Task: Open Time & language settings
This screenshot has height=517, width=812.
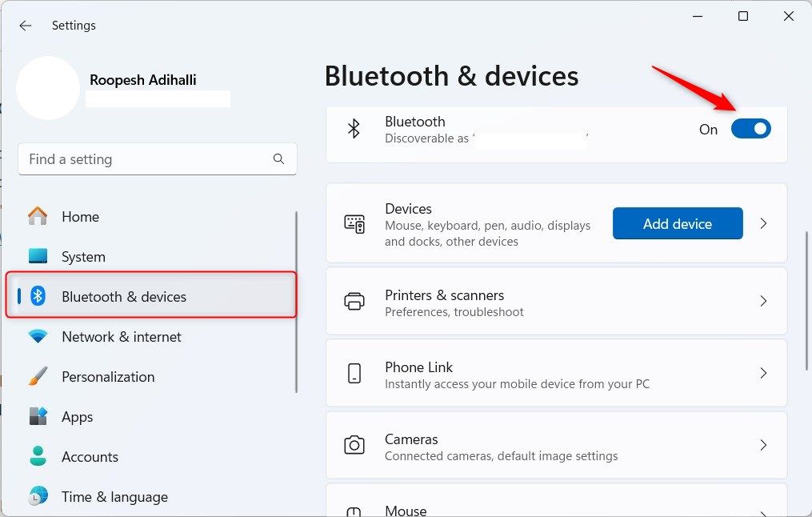Action: tap(114, 496)
